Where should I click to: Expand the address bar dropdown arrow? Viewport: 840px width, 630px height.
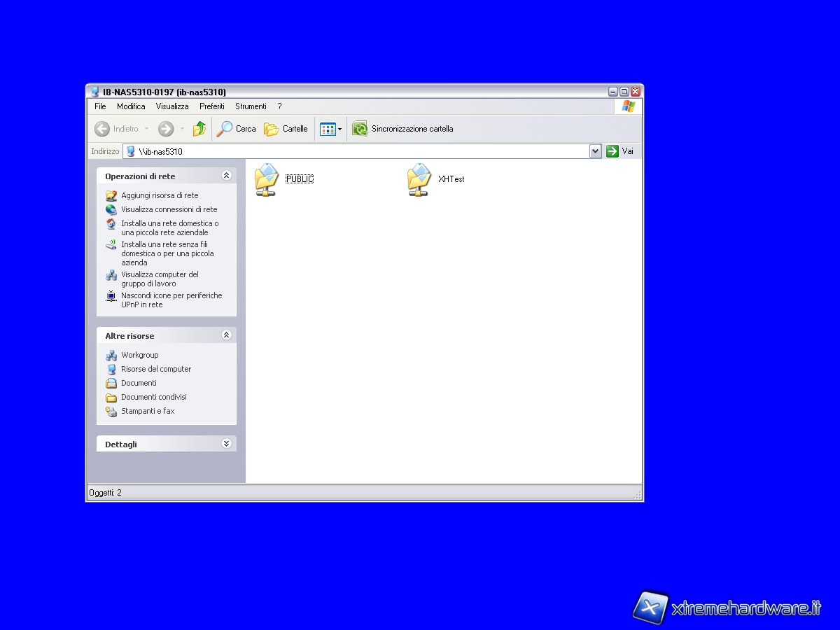point(595,151)
